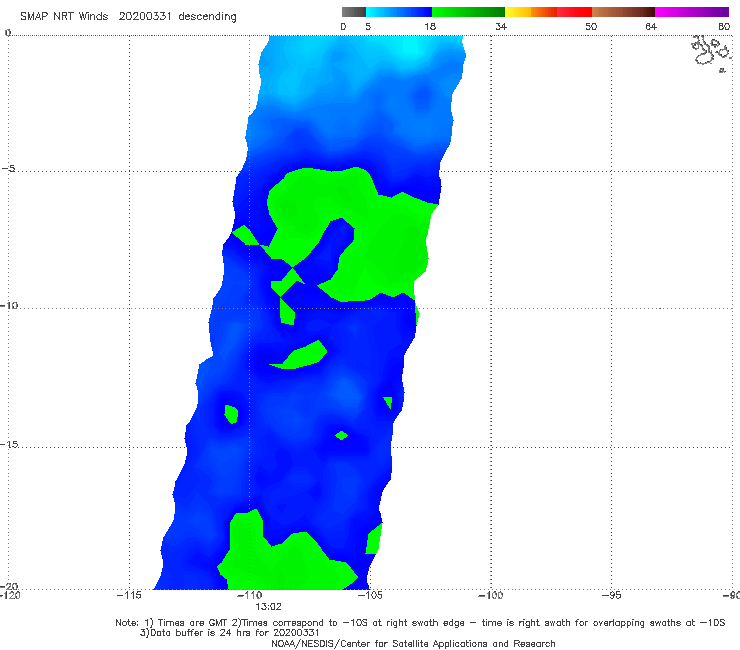Click the NOAA/NESDIS credit text

point(413,643)
